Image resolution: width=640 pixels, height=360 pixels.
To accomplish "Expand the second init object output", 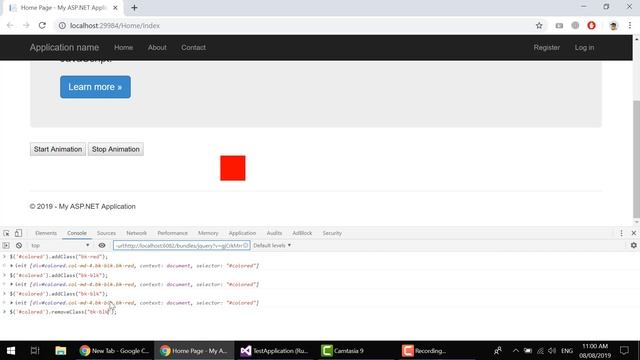I will tap(11, 284).
